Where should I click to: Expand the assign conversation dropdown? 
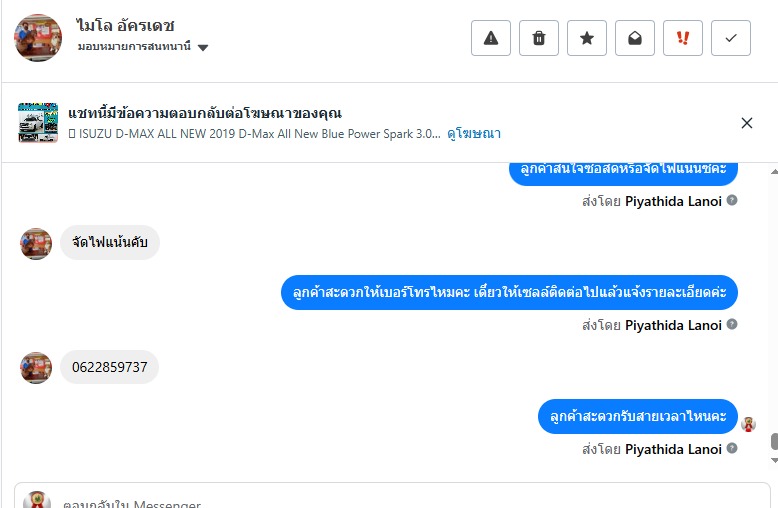(203, 47)
